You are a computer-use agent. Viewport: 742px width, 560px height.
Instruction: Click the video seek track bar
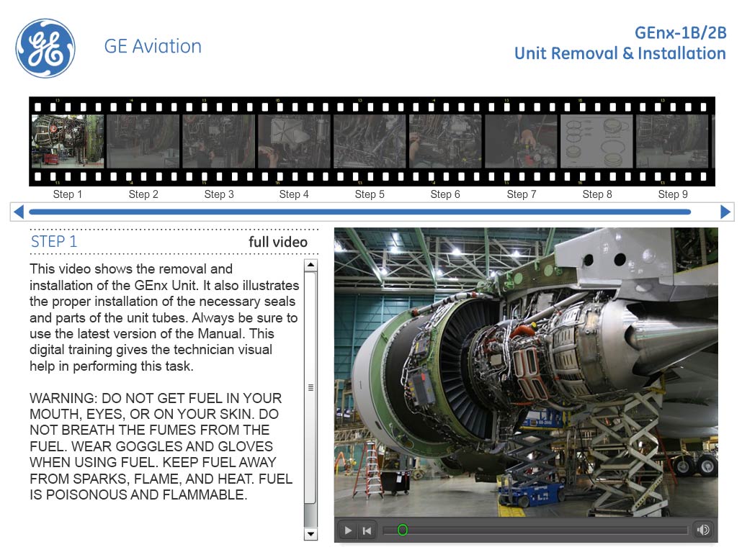[x=535, y=530]
